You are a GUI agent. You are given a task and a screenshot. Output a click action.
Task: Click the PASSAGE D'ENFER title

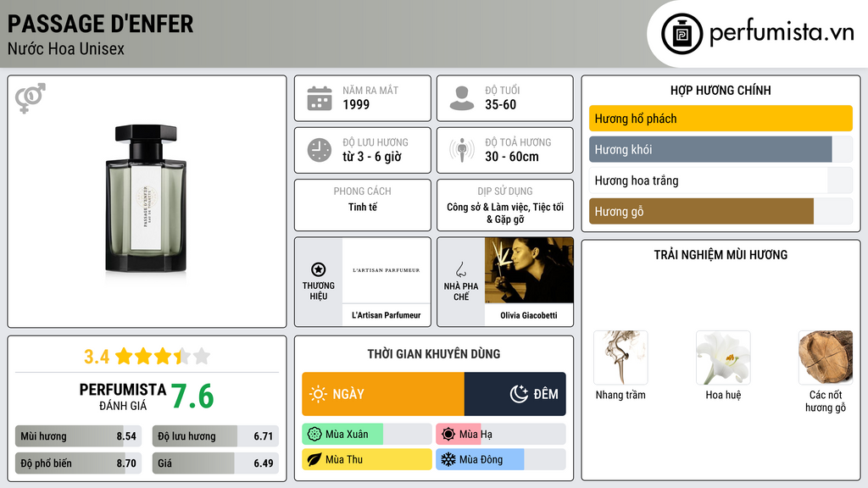(100, 24)
